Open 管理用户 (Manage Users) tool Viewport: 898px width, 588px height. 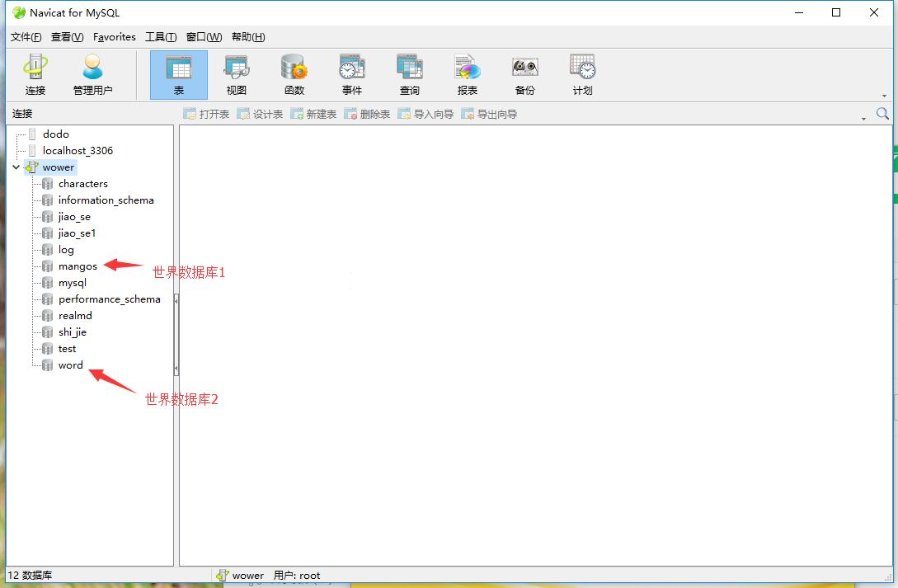coord(93,74)
